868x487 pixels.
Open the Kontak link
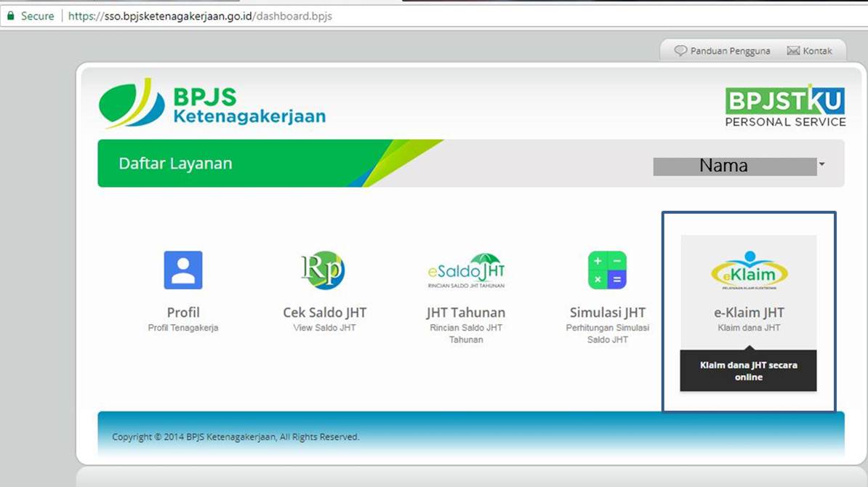[x=817, y=51]
